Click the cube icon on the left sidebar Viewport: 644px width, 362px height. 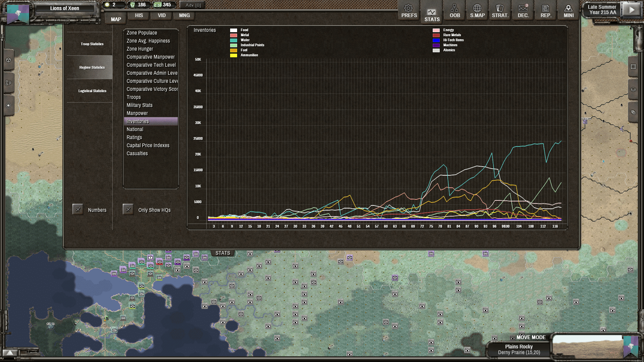8,60
